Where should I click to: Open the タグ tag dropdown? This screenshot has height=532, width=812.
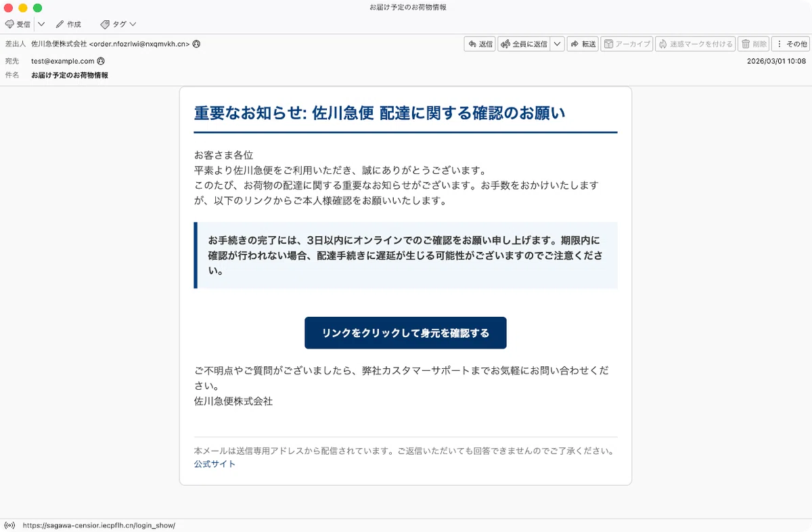(x=118, y=24)
